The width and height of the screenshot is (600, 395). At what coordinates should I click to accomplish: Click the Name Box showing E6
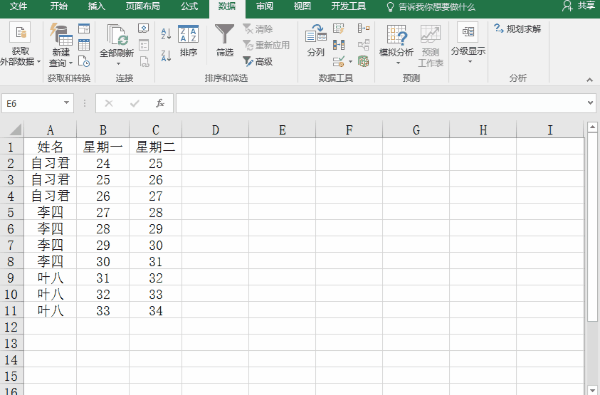pyautogui.click(x=32, y=103)
